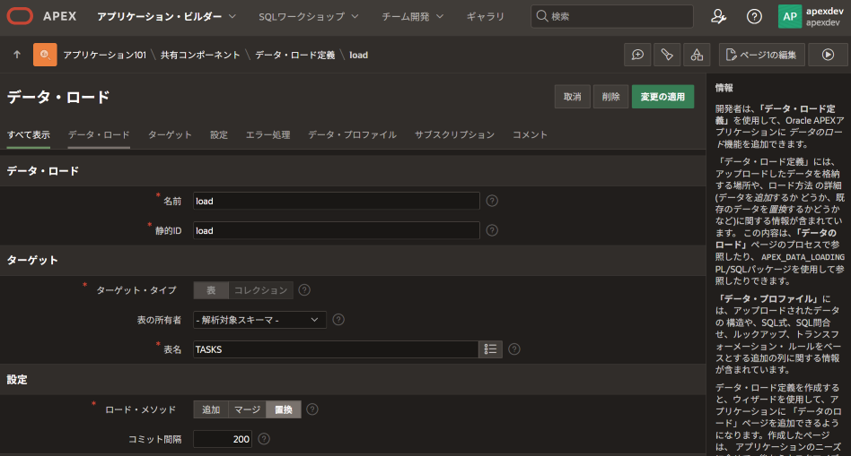Open the AP account avatar menu
This screenshot has height=456, width=851.
pyautogui.click(x=790, y=16)
